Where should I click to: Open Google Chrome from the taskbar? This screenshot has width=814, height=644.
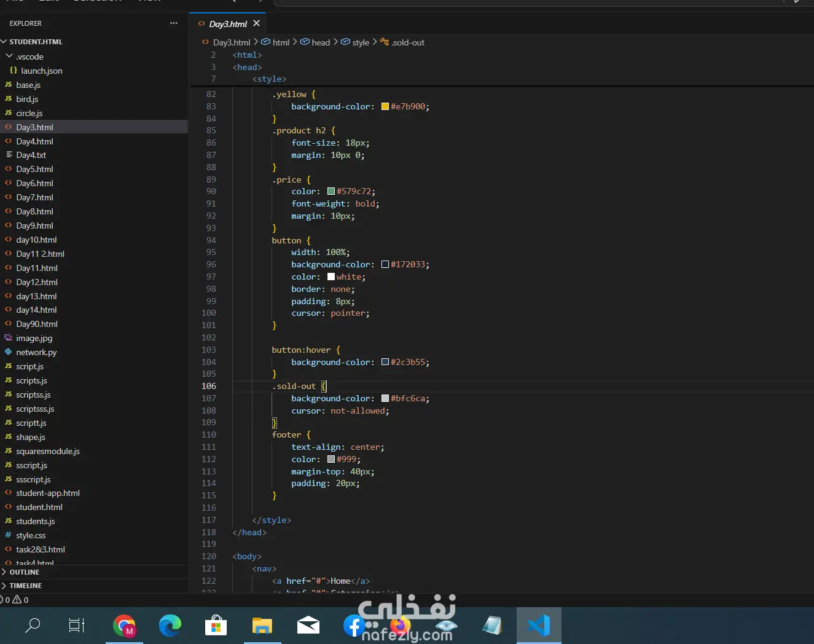(125, 626)
